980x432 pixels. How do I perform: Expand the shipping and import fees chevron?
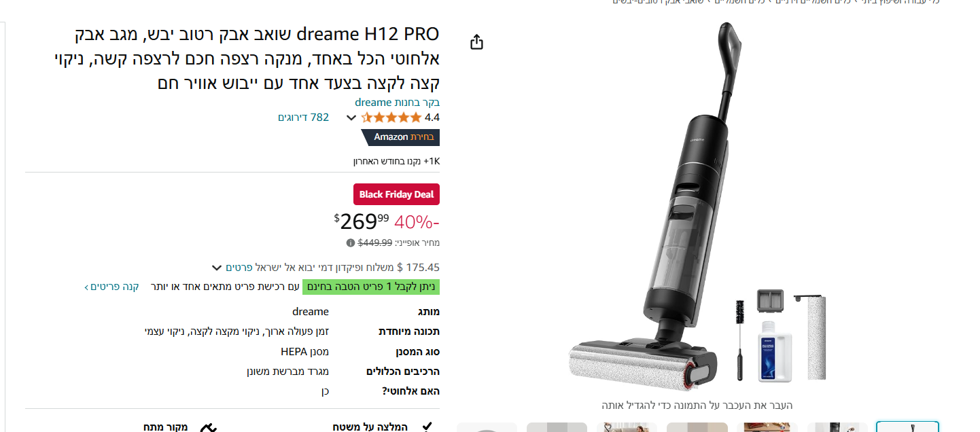point(217,268)
